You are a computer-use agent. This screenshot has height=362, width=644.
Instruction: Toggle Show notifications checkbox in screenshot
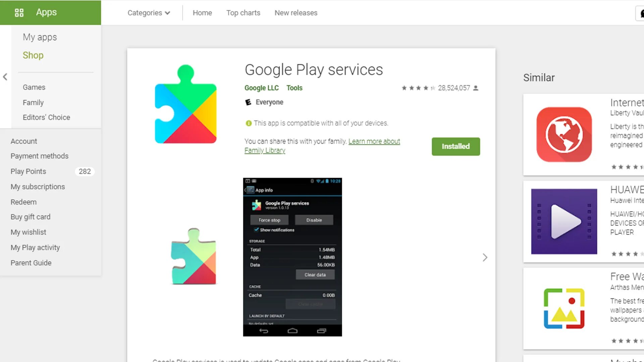point(256,229)
